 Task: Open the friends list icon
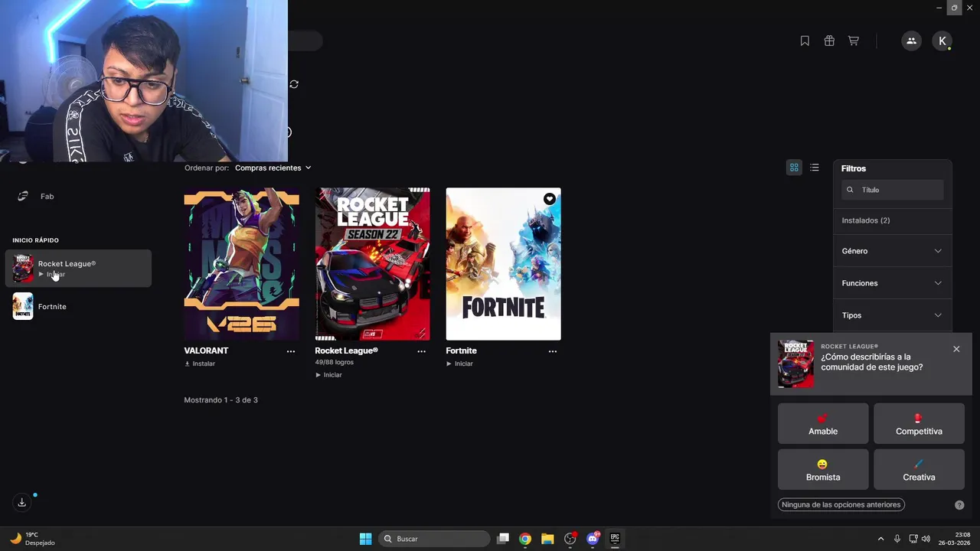[911, 41]
